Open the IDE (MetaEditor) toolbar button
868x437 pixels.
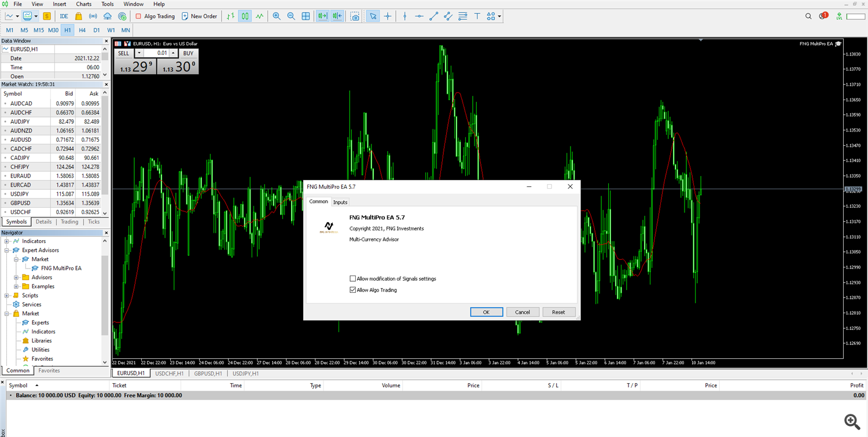64,16
